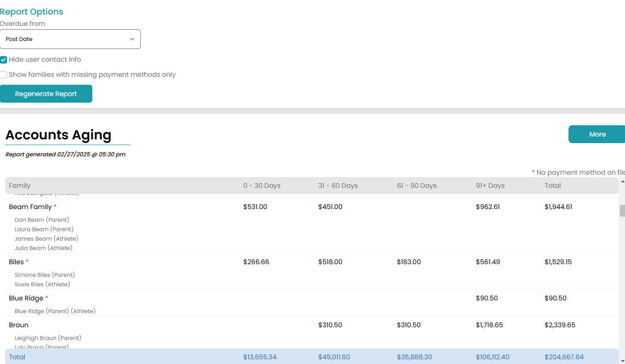This screenshot has width=625, height=364.
Task: Click Biles total $1,529.15
Action: (x=558, y=262)
